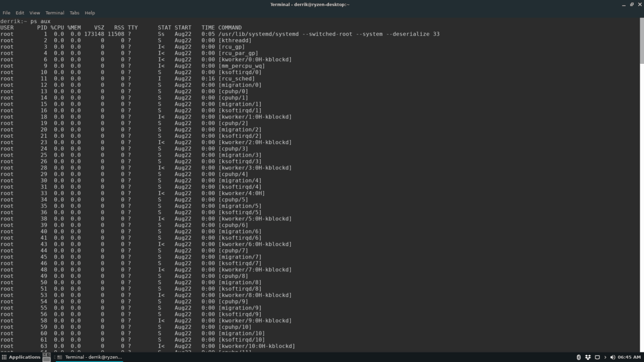
Task: Click the [ksoftirqd/0] process entry
Action: [240, 72]
